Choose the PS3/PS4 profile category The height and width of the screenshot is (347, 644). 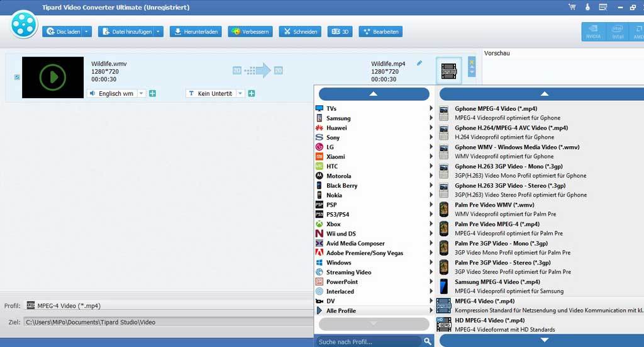[374, 214]
